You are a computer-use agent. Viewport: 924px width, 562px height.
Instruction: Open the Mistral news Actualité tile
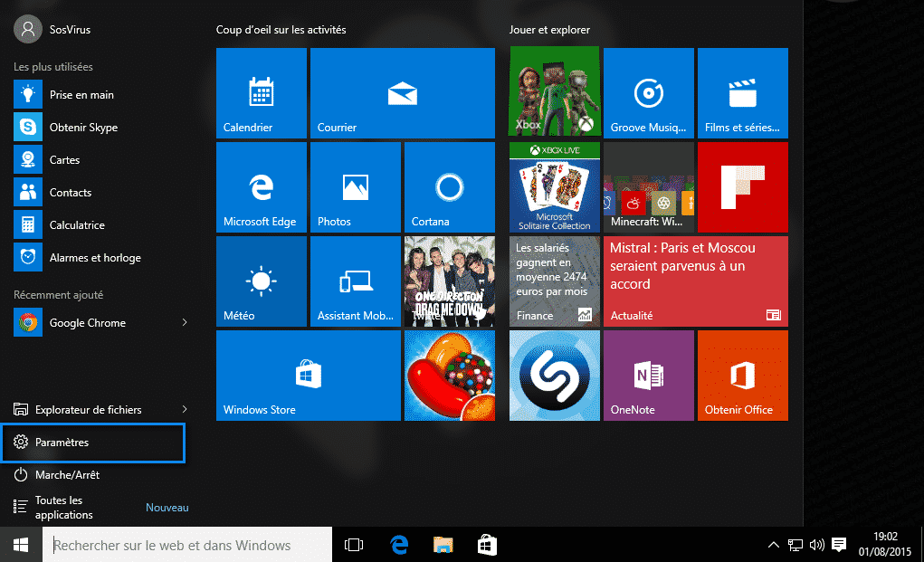(695, 281)
